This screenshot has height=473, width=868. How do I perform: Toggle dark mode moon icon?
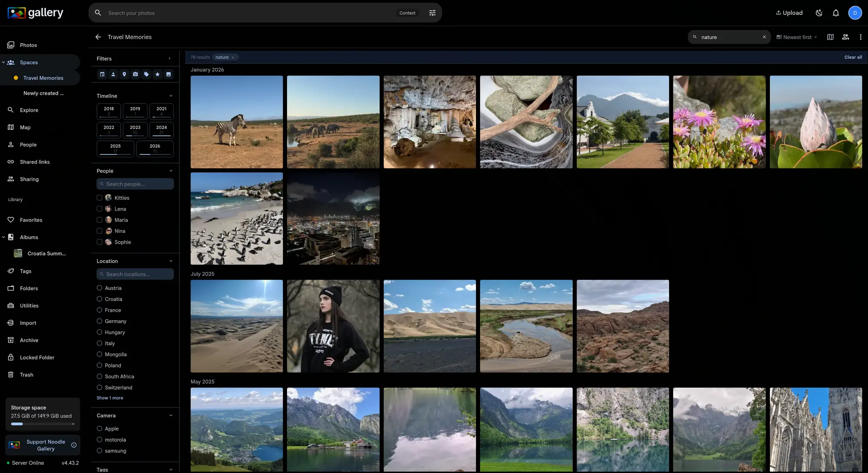tap(819, 13)
